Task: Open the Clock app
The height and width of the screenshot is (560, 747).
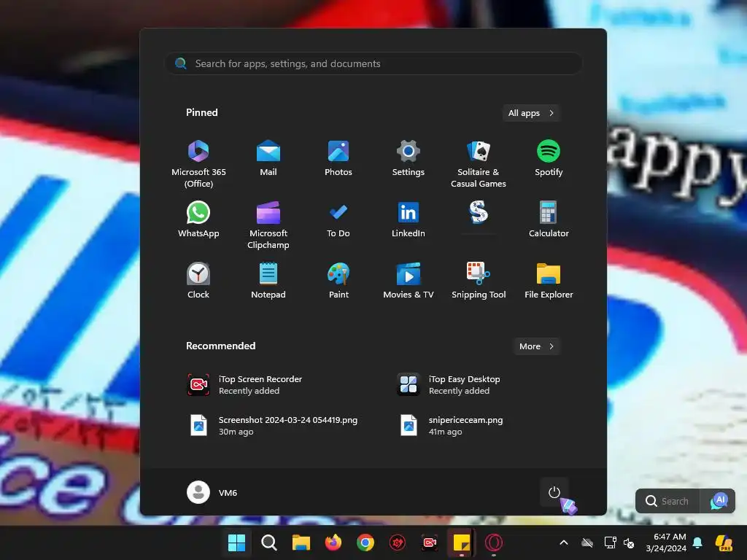Action: 198,281
